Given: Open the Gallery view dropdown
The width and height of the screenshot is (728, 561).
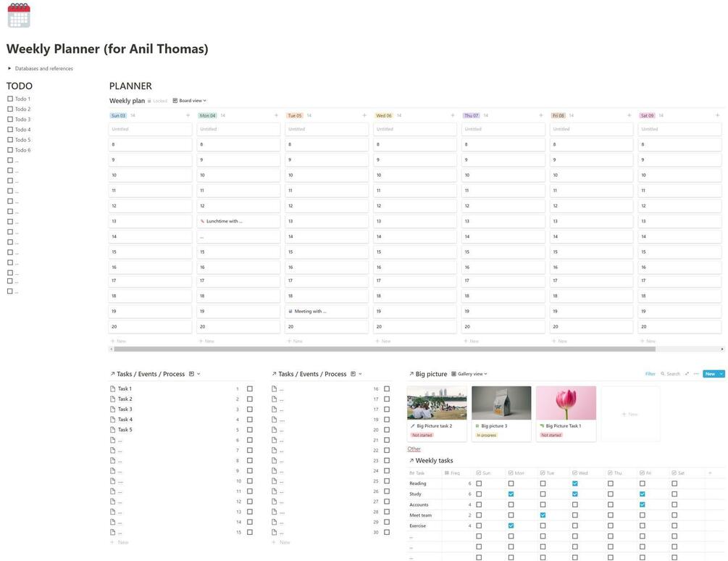Looking at the screenshot, I should pos(469,374).
